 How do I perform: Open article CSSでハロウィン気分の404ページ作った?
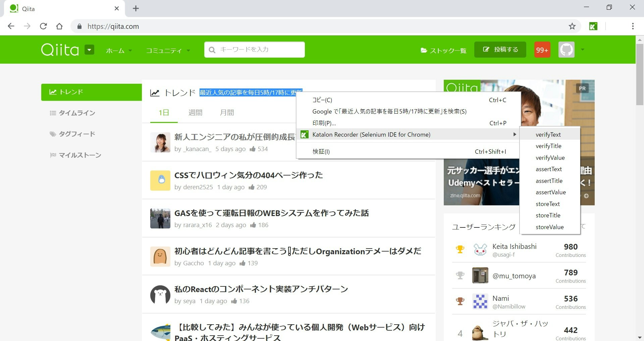point(249,175)
